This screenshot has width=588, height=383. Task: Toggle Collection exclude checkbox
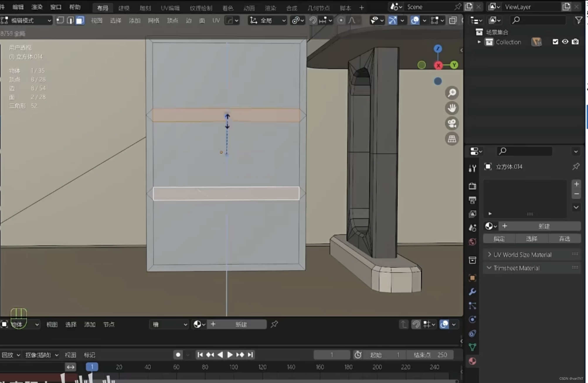(x=555, y=42)
